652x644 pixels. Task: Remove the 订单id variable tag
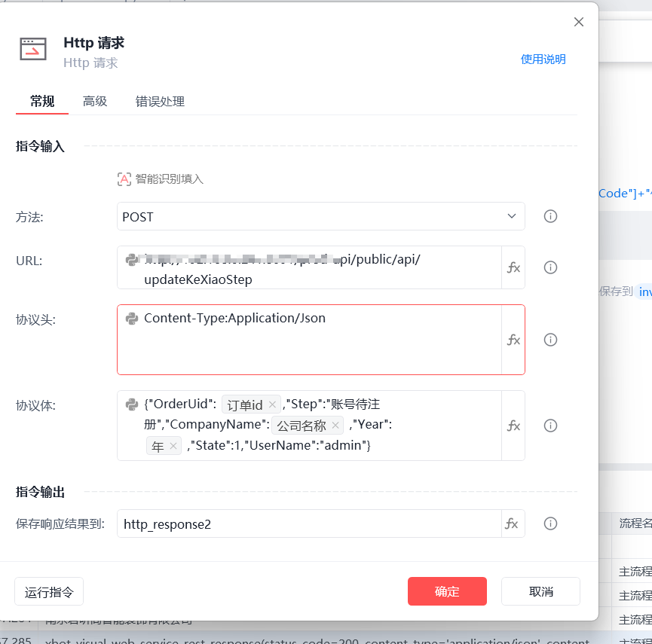click(x=272, y=404)
